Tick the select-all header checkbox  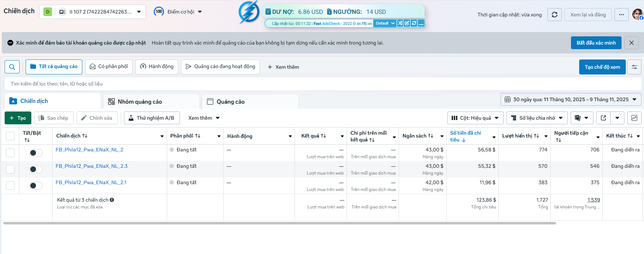pyautogui.click(x=10, y=136)
